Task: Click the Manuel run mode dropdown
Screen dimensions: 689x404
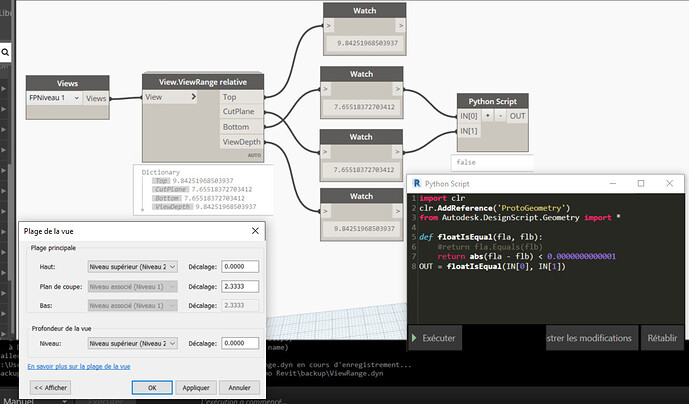Action: [x=35, y=400]
